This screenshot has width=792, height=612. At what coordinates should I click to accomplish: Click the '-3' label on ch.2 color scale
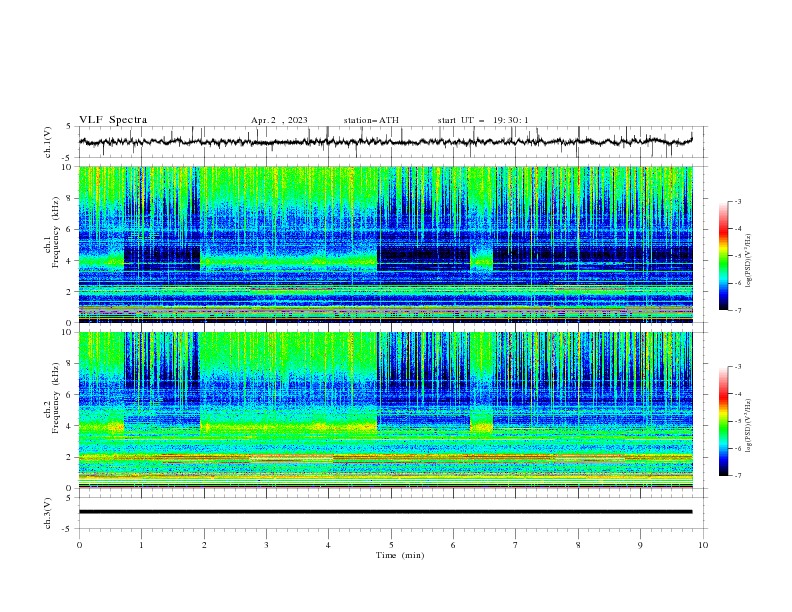click(737, 367)
